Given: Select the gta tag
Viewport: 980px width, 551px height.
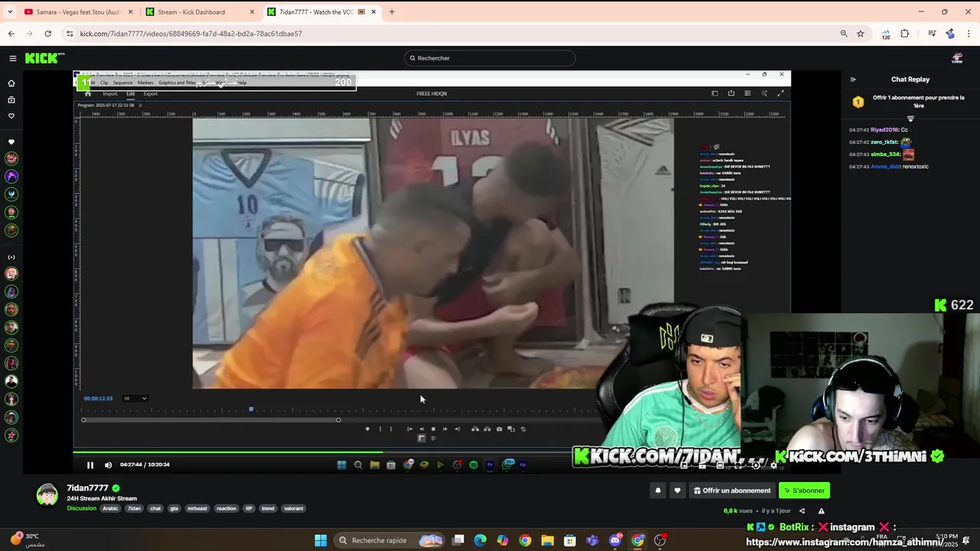Looking at the screenshot, I should pyautogui.click(x=175, y=508).
